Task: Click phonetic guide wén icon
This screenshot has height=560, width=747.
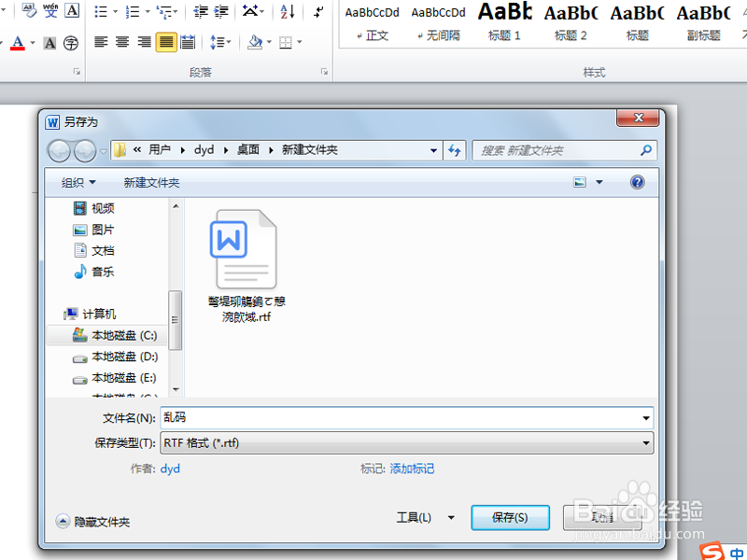Action: (x=50, y=10)
